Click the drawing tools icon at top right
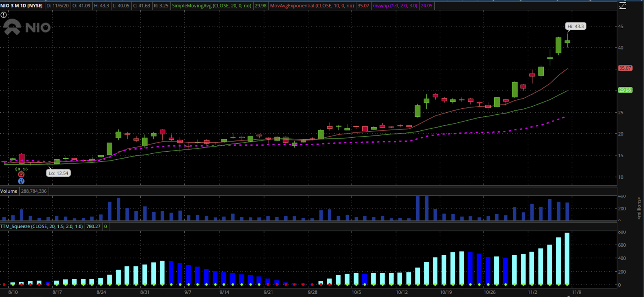Image resolution: width=644 pixels, height=297 pixels. tap(623, 6)
